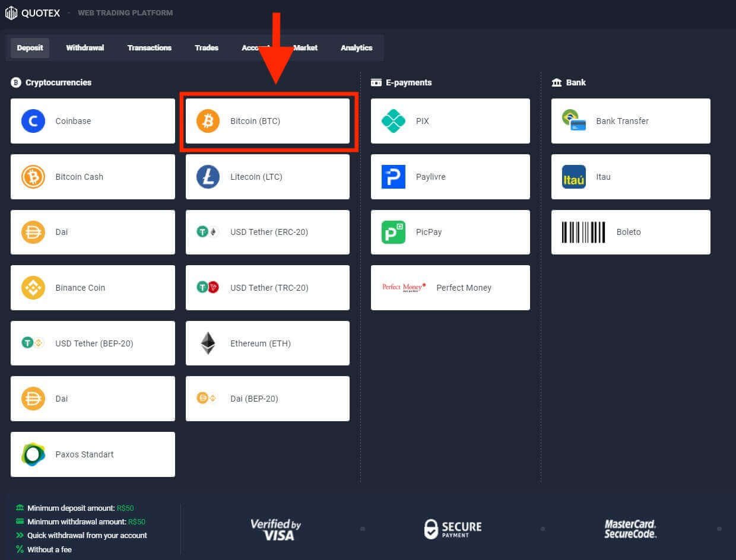Switch to the Transactions tab
The width and height of the screenshot is (736, 560).
click(x=149, y=48)
